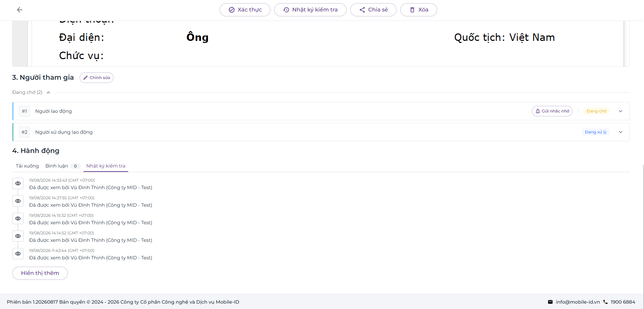Click eye icon for 14:27:55 log entry

click(x=18, y=201)
